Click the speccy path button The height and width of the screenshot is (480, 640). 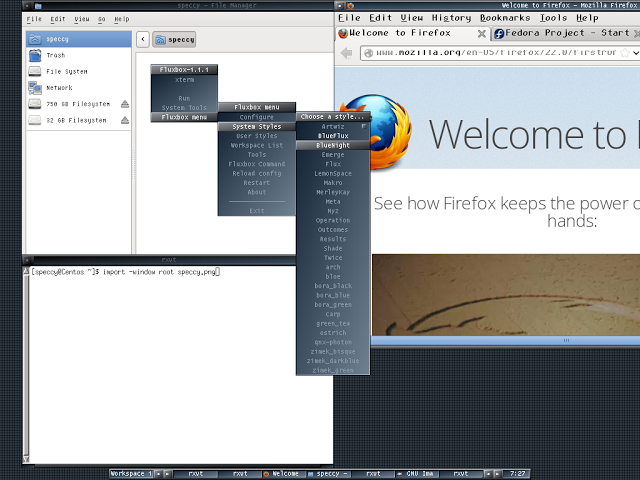point(174,40)
